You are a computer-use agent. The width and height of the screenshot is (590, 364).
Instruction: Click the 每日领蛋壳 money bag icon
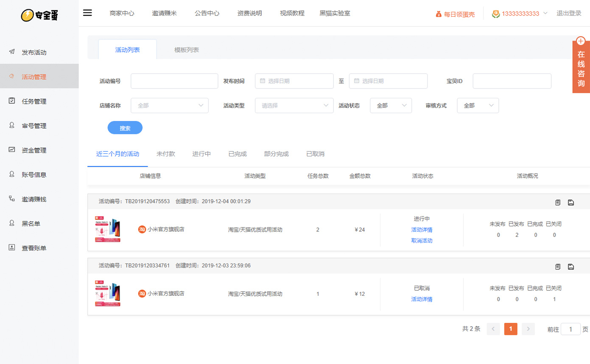coord(439,14)
